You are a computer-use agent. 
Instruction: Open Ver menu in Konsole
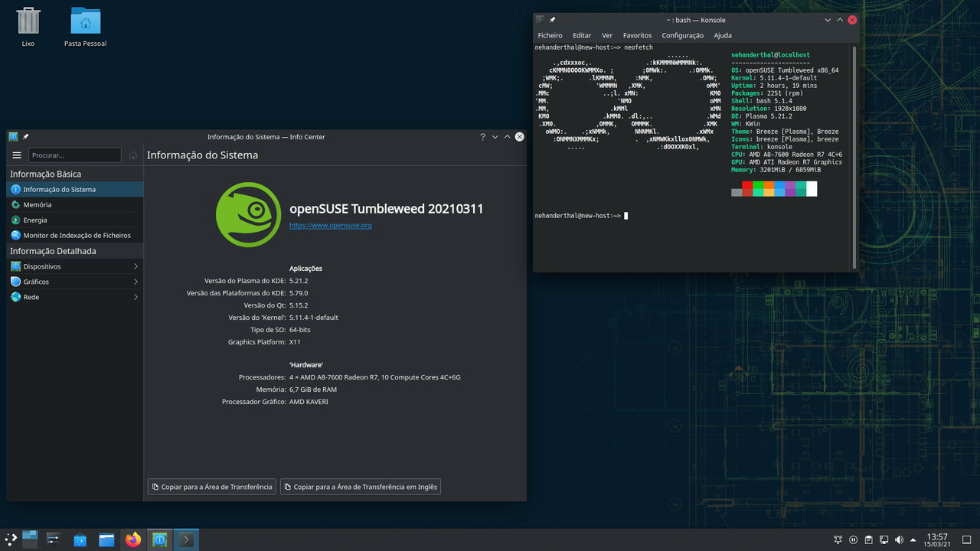point(607,35)
